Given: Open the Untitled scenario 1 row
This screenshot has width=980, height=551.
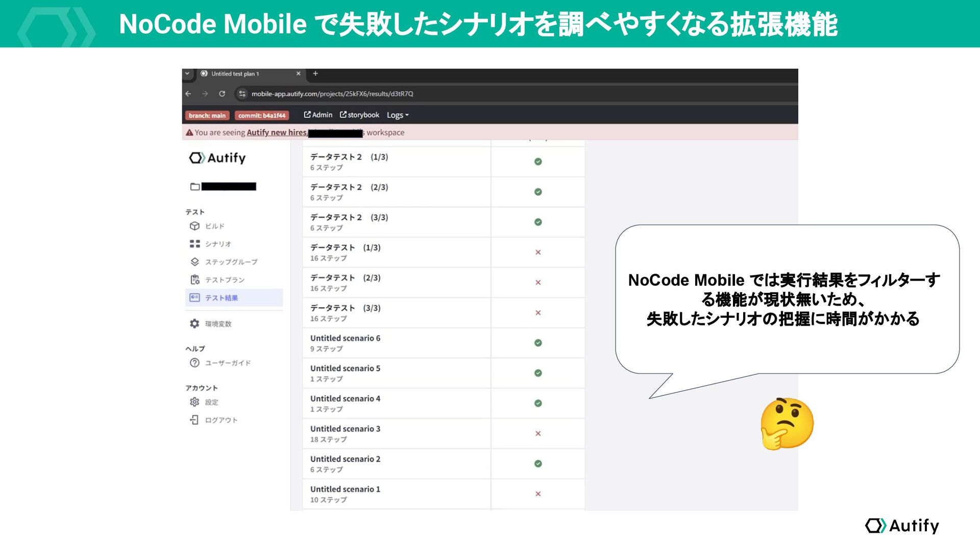Looking at the screenshot, I should pos(444,494).
